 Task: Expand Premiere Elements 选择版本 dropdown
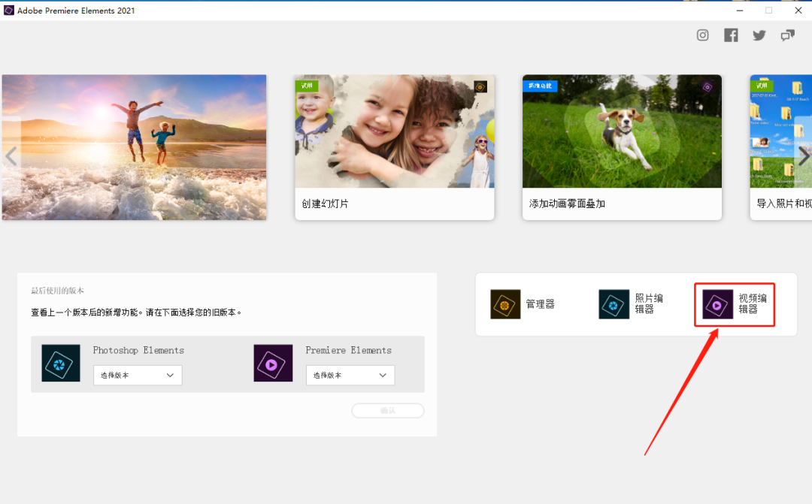350,375
